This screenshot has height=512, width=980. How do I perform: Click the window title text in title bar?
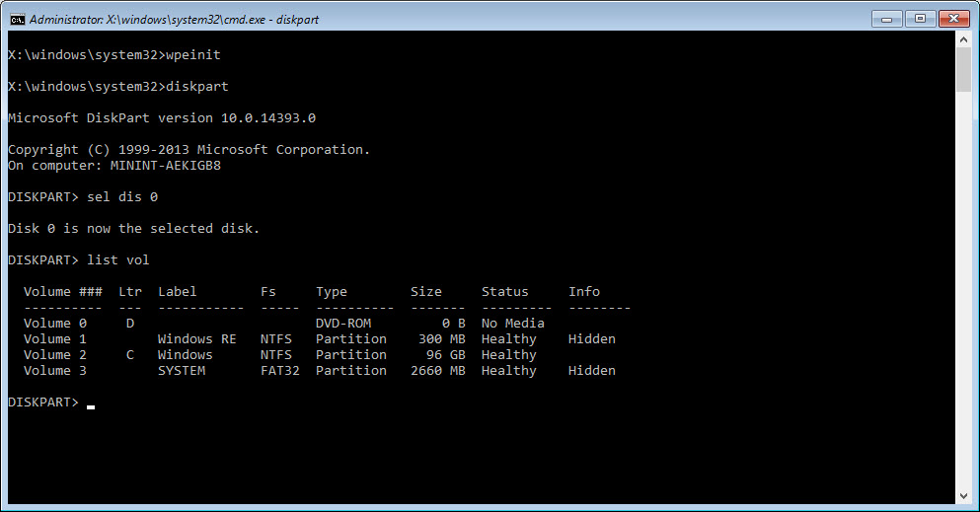[x=174, y=19]
